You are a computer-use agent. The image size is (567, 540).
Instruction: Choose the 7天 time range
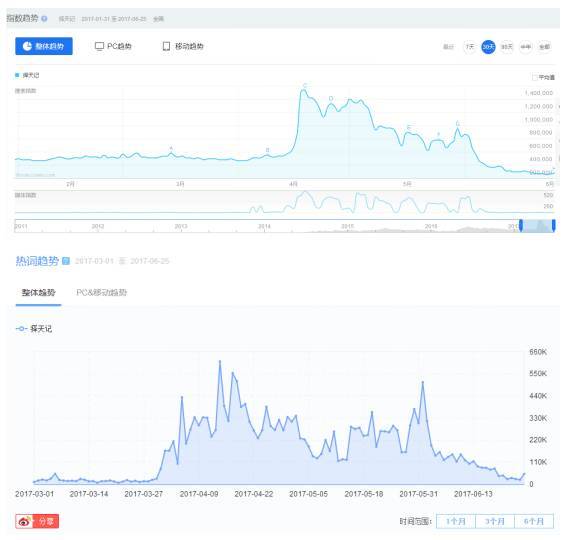(469, 47)
